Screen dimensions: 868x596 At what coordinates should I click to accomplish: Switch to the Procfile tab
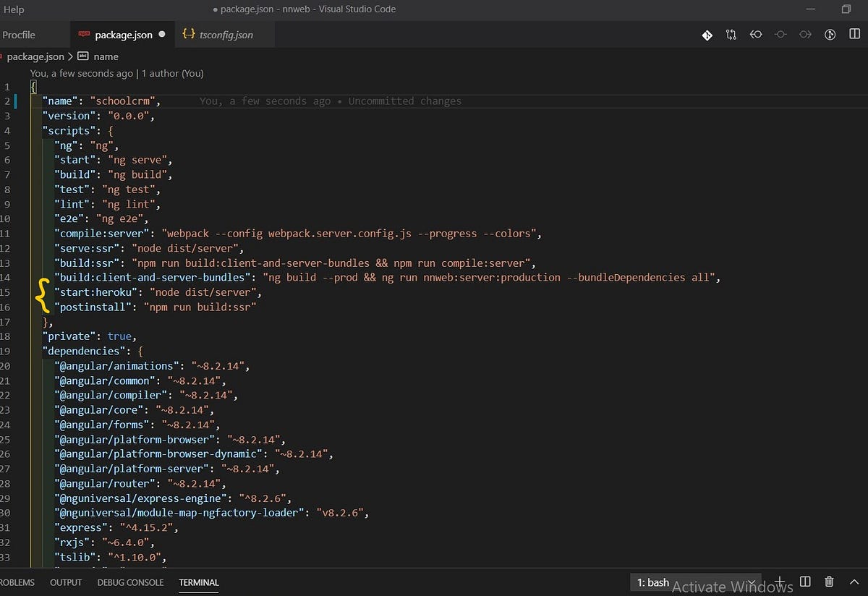pos(19,35)
